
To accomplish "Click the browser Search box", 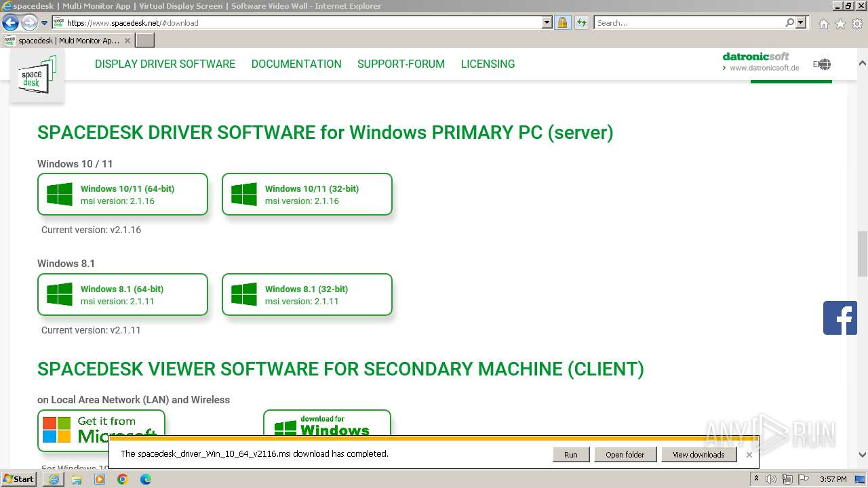I will click(x=689, y=22).
